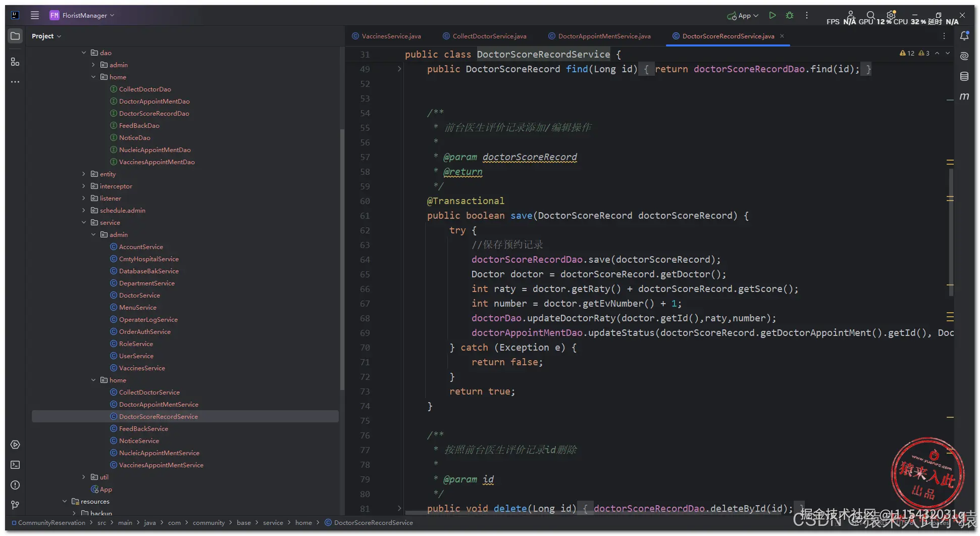980x536 pixels.
Task: Open the Project view selector dropdown
Action: [x=46, y=36]
